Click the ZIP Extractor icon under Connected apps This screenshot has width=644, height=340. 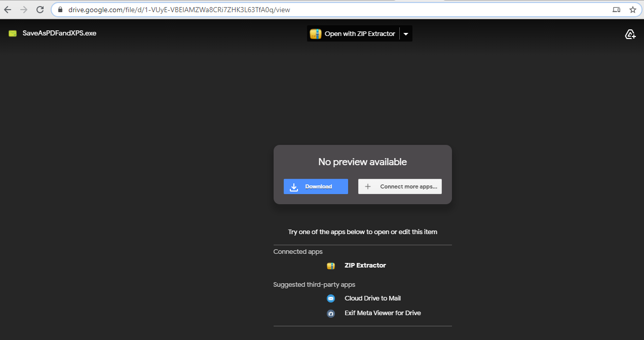coord(331,266)
